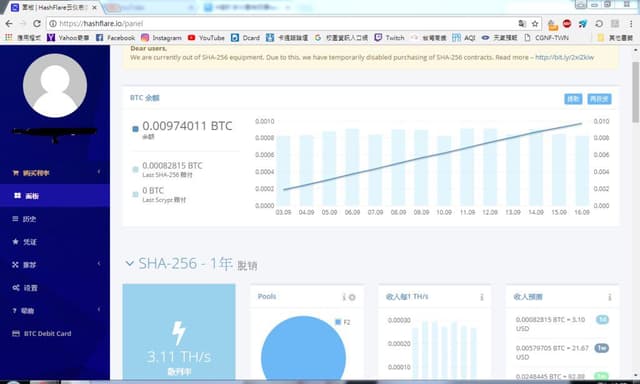This screenshot has width=640, height=384.
Task: Click the 1d forecast badge
Action: pyautogui.click(x=602, y=320)
